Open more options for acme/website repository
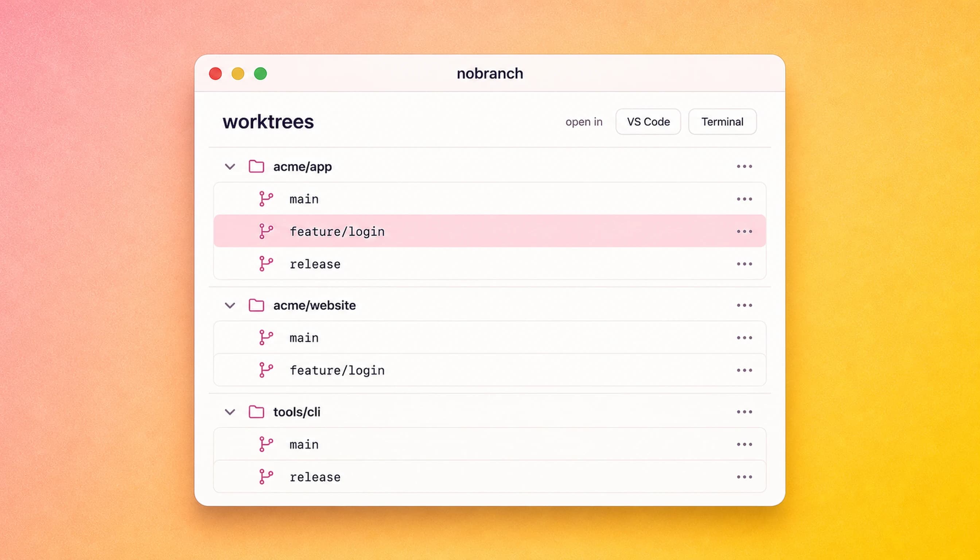Viewport: 980px width, 560px height. (744, 306)
